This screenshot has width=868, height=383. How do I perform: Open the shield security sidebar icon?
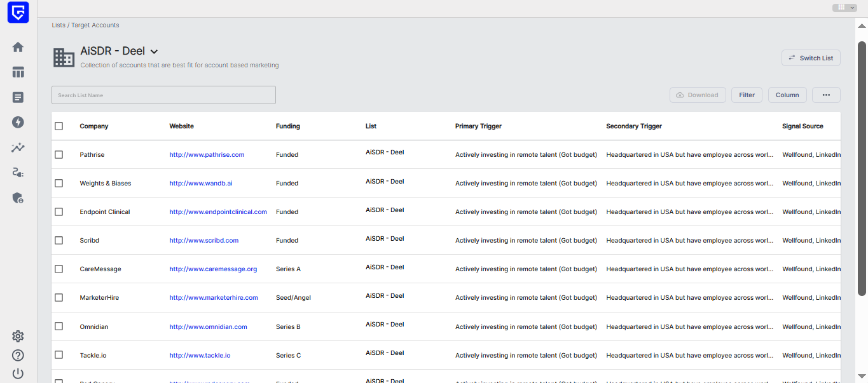18,198
